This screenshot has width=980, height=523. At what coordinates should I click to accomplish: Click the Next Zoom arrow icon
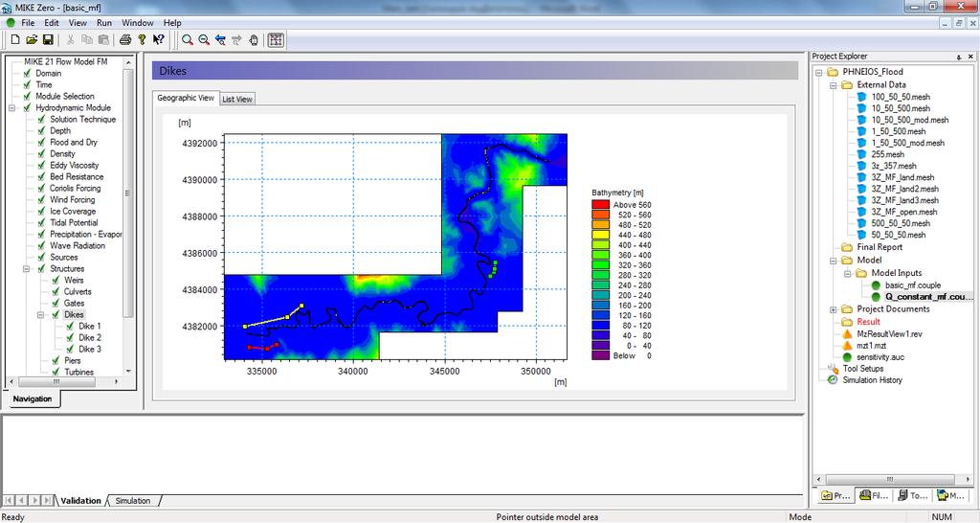click(x=236, y=39)
